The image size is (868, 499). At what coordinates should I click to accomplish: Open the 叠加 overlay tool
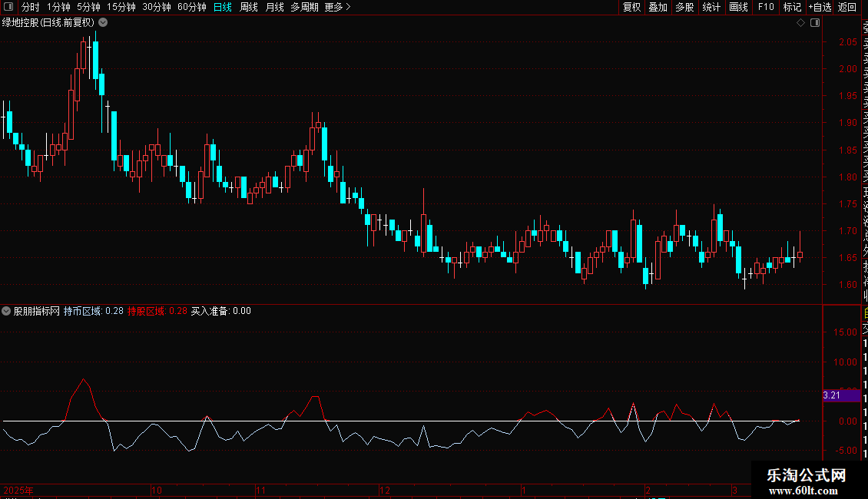pyautogui.click(x=658, y=7)
